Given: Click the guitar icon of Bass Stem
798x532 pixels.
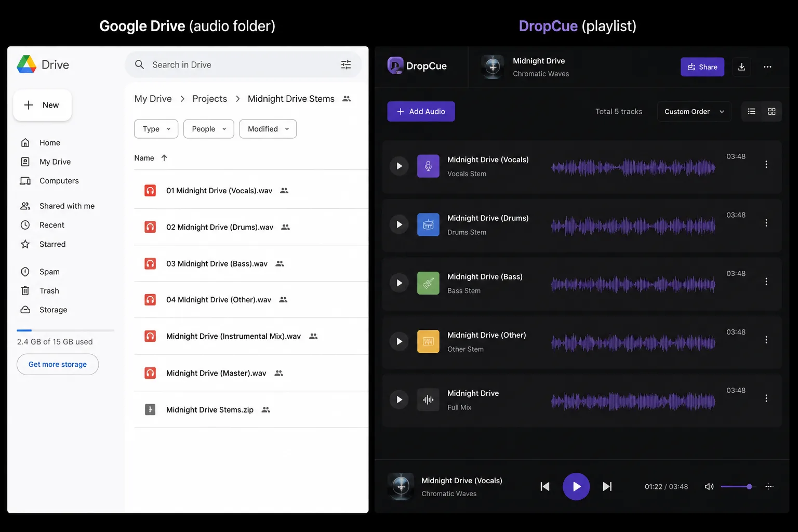Looking at the screenshot, I should [428, 283].
